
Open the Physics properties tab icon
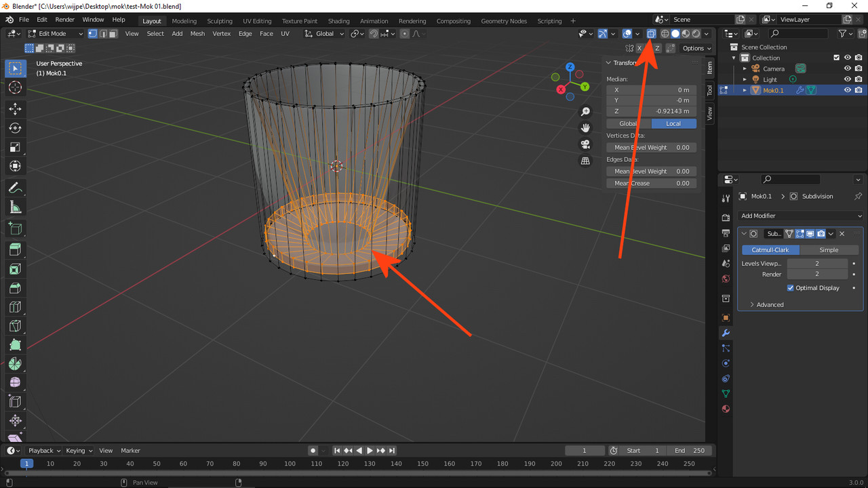pyautogui.click(x=726, y=363)
